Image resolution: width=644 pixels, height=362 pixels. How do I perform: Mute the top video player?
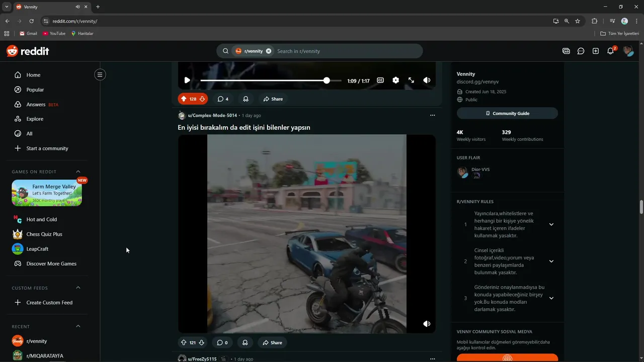point(427,80)
